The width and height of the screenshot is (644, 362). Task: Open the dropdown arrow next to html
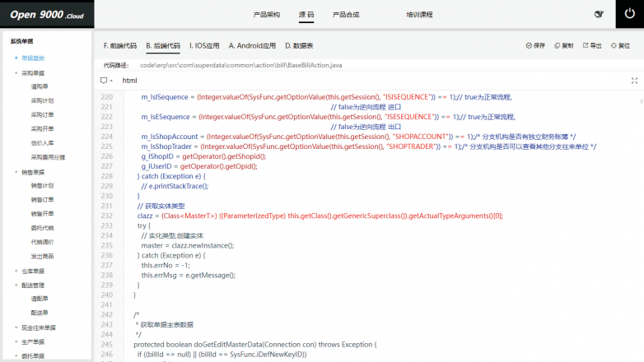112,81
